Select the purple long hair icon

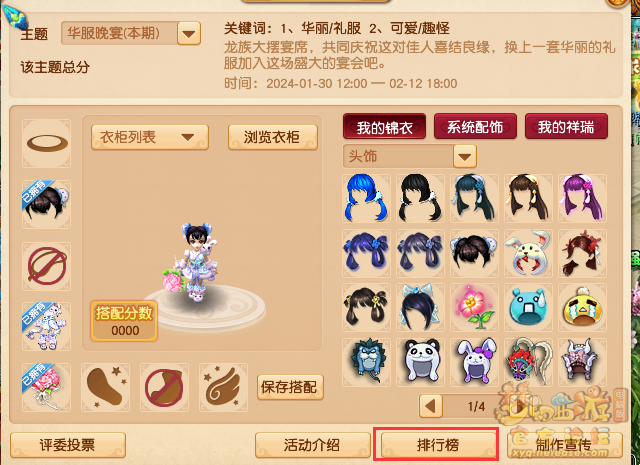click(x=582, y=198)
